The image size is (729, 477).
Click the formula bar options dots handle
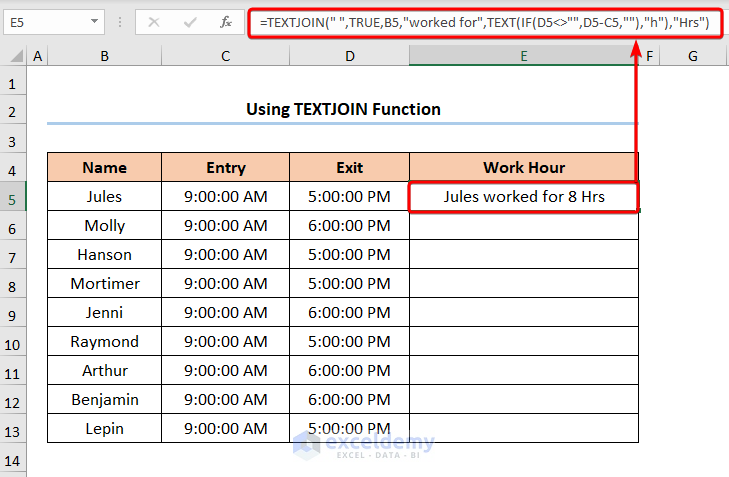pyautogui.click(x=120, y=22)
